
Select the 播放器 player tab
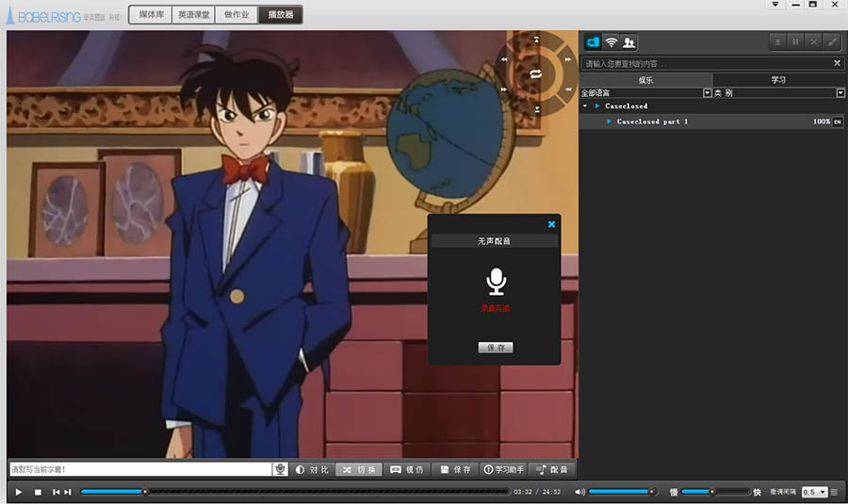(280, 14)
